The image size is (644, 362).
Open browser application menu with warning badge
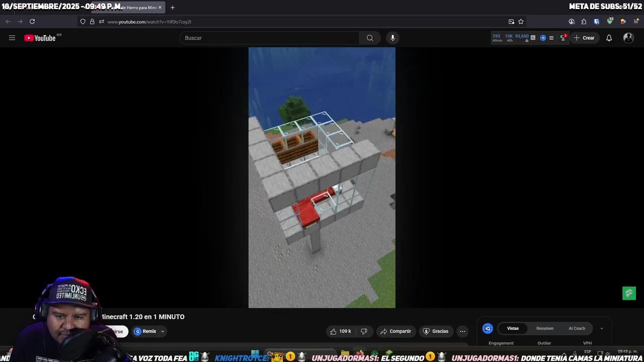pyautogui.click(x=636, y=22)
